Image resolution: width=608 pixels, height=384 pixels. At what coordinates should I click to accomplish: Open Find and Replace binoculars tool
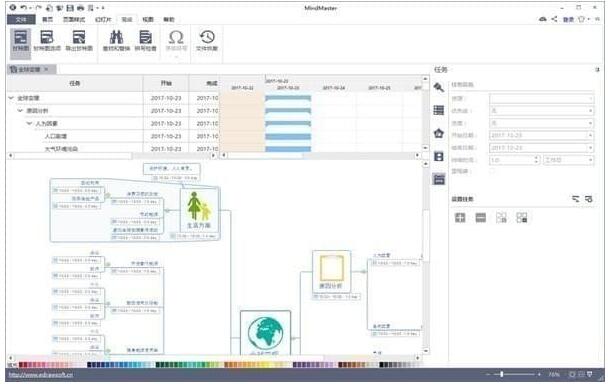[116, 41]
